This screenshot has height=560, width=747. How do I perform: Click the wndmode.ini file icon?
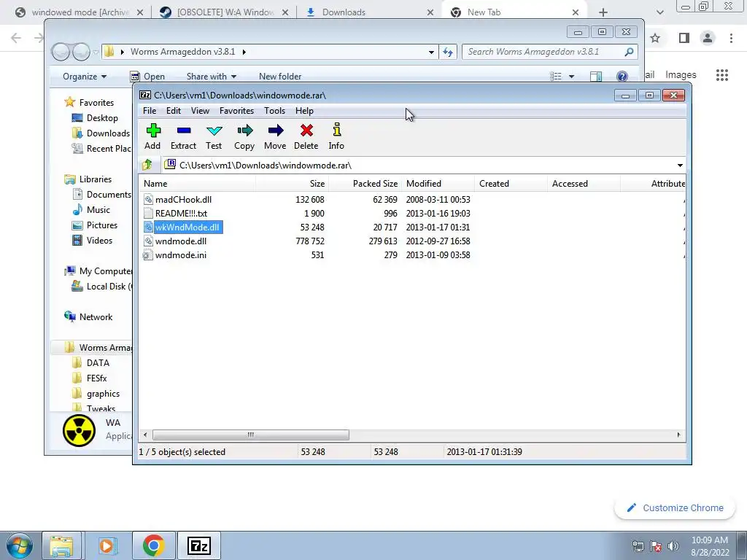(148, 254)
